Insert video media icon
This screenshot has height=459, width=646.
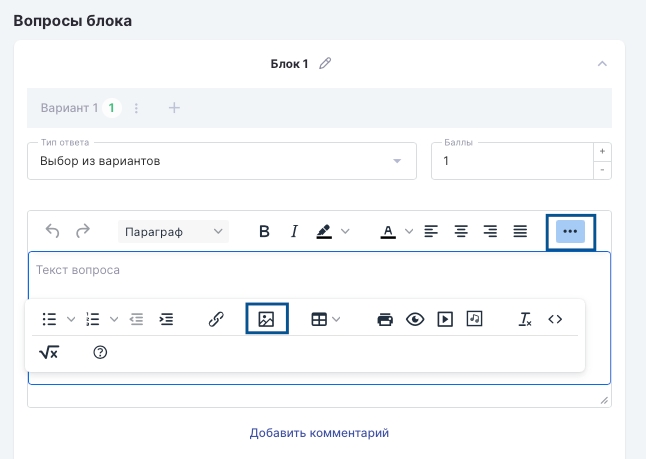point(445,319)
